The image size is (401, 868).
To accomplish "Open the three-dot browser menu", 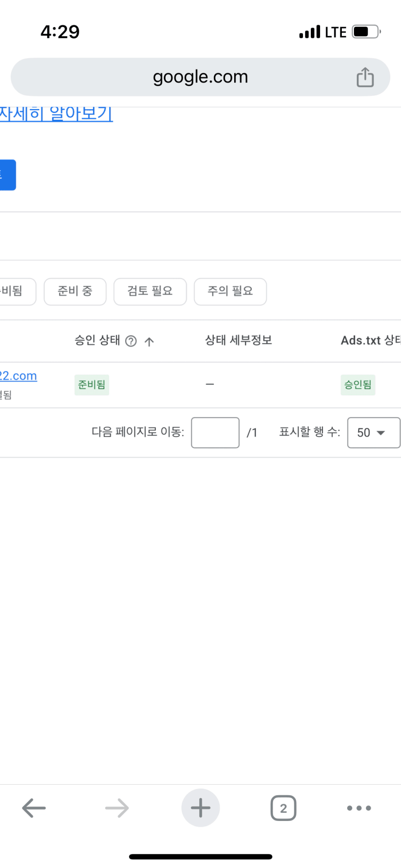I will click(359, 808).
